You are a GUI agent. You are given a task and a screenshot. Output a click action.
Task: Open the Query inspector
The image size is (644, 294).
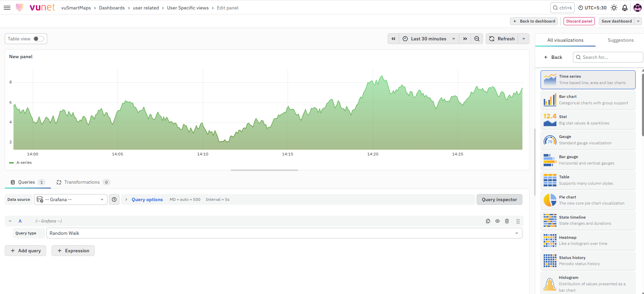[x=499, y=199]
